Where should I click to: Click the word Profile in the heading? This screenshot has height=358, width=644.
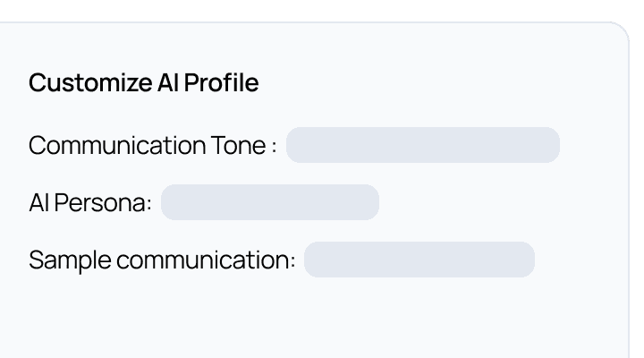coord(223,83)
